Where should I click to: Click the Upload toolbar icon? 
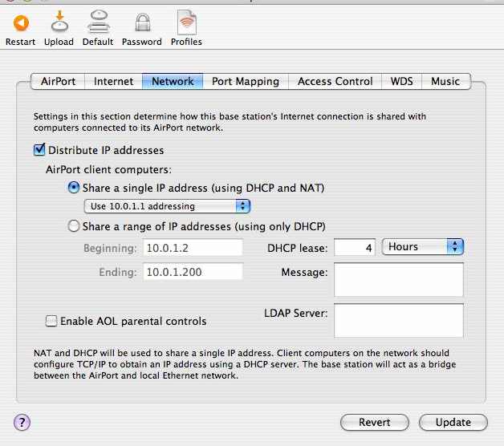[59, 21]
